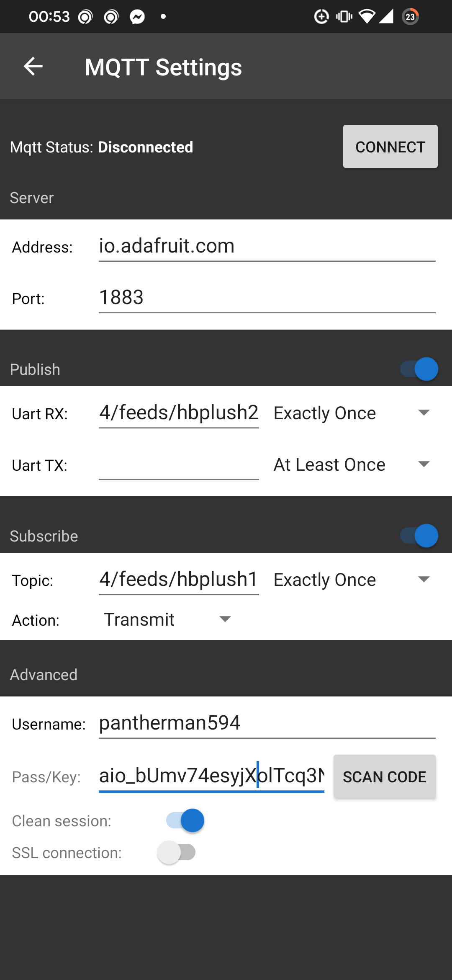This screenshot has width=452, height=980.
Task: Open Uart TX At Least Once dropdown
Action: point(352,465)
